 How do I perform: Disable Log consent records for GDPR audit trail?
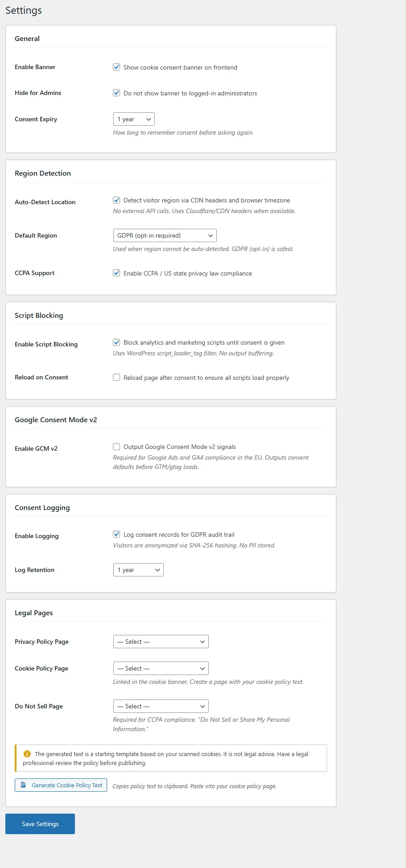[116, 534]
